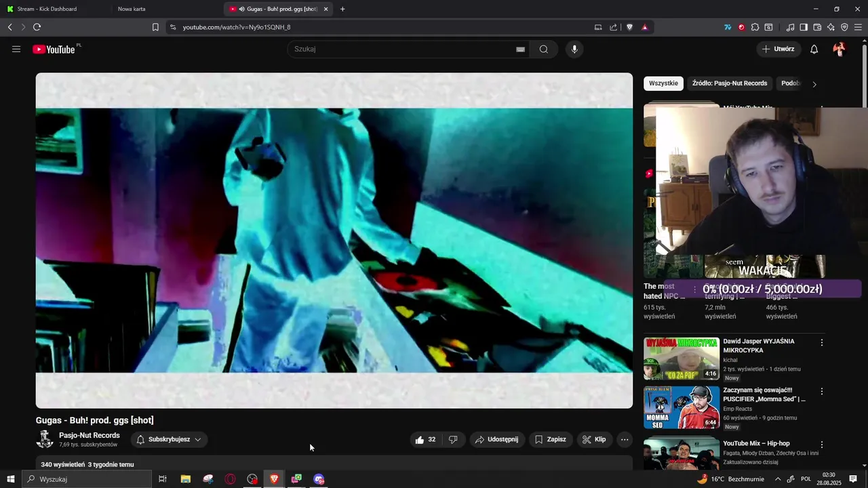Open Opera browser from the taskbar
868x488 pixels.
231,479
